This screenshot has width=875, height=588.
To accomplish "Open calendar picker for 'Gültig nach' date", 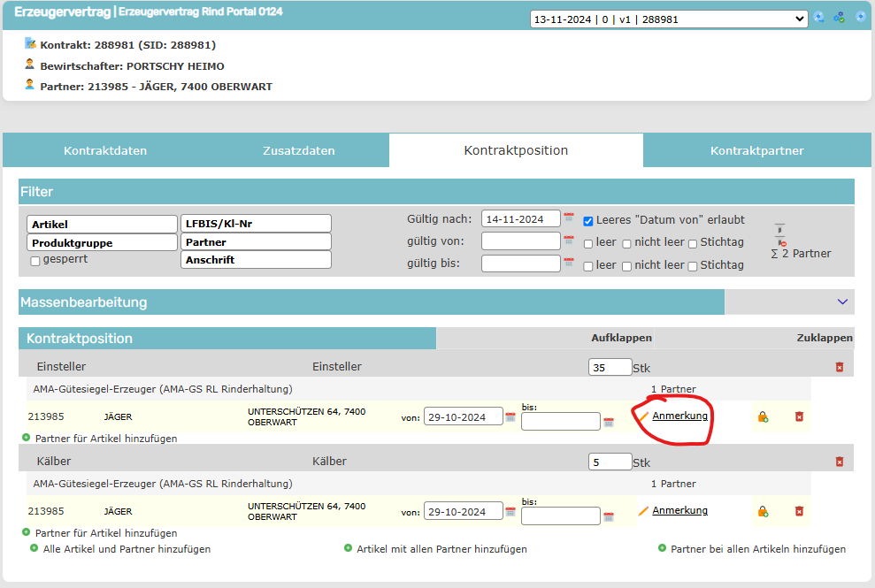I will 569,219.
